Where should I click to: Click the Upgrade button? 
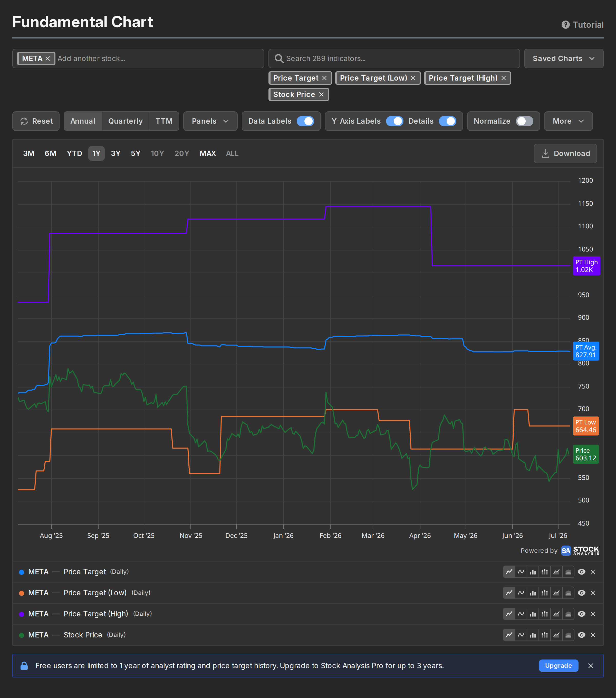(558, 666)
